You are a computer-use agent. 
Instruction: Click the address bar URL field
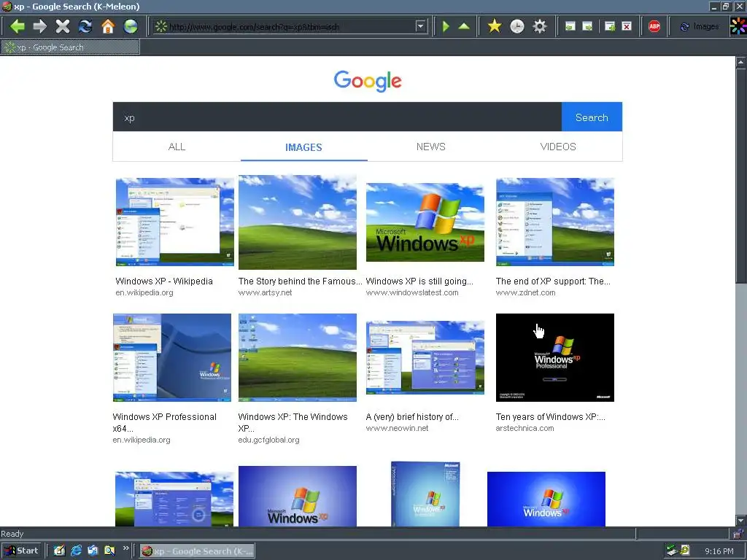coord(290,27)
